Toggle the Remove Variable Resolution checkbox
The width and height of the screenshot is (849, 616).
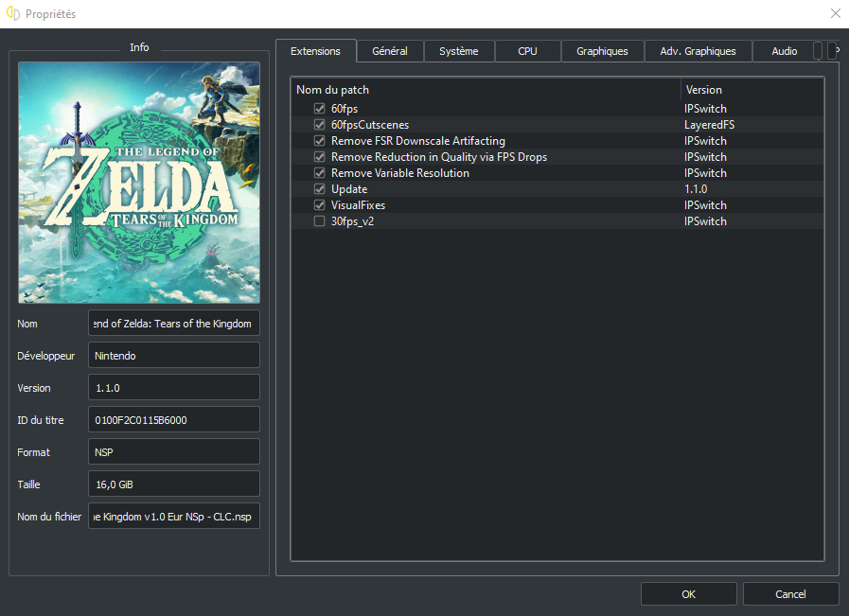[319, 173]
